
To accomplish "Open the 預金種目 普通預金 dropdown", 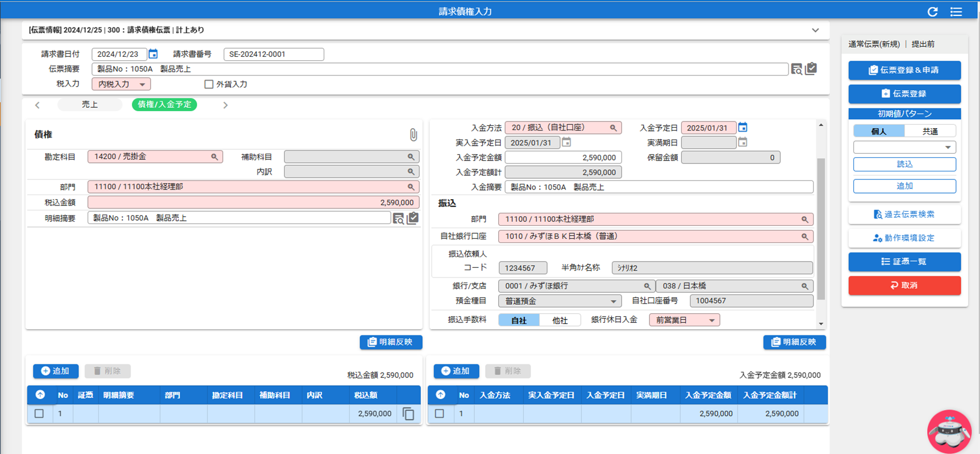I will tap(560, 301).
